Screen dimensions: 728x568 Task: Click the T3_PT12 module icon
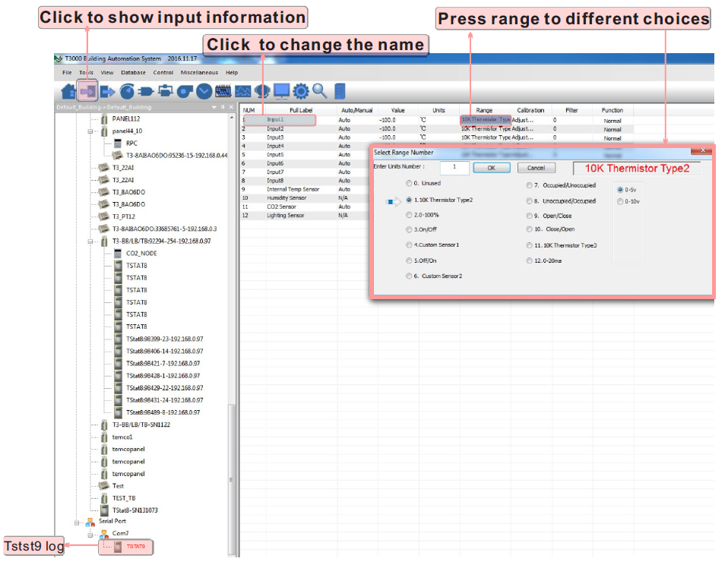(x=103, y=216)
